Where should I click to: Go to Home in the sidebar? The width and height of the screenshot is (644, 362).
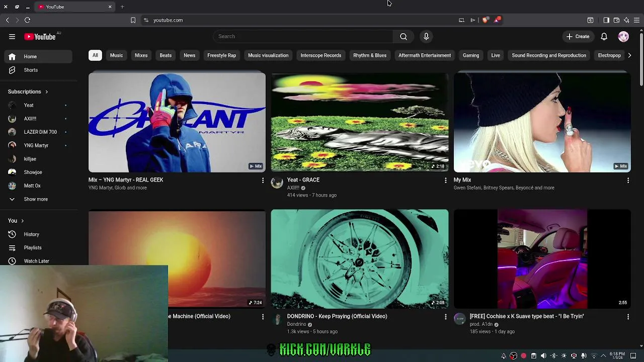coord(38,57)
